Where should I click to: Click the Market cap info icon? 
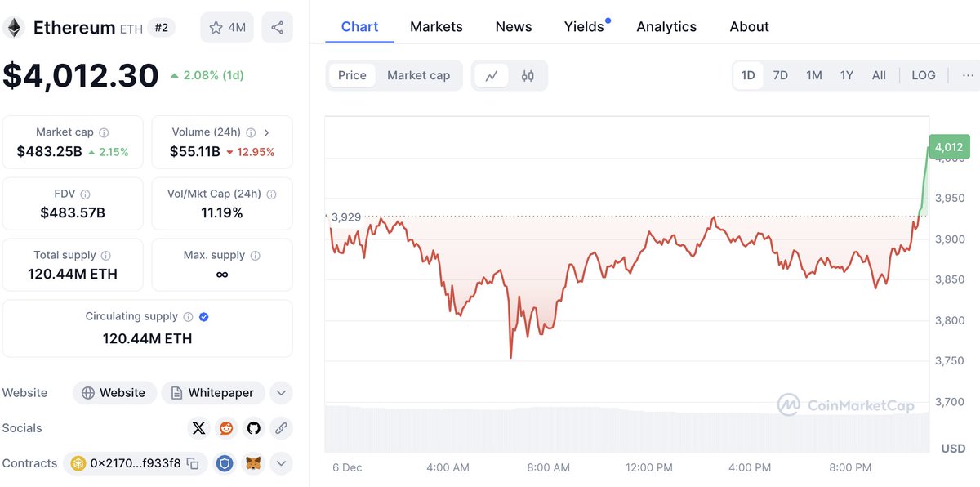[x=104, y=132]
